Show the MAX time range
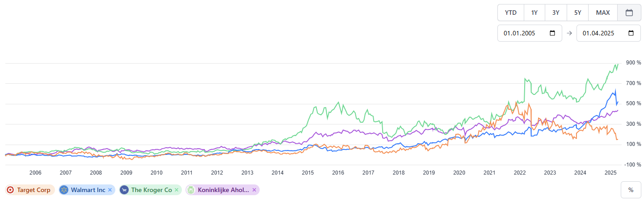Screen dimensions: 644x201 click(x=602, y=13)
